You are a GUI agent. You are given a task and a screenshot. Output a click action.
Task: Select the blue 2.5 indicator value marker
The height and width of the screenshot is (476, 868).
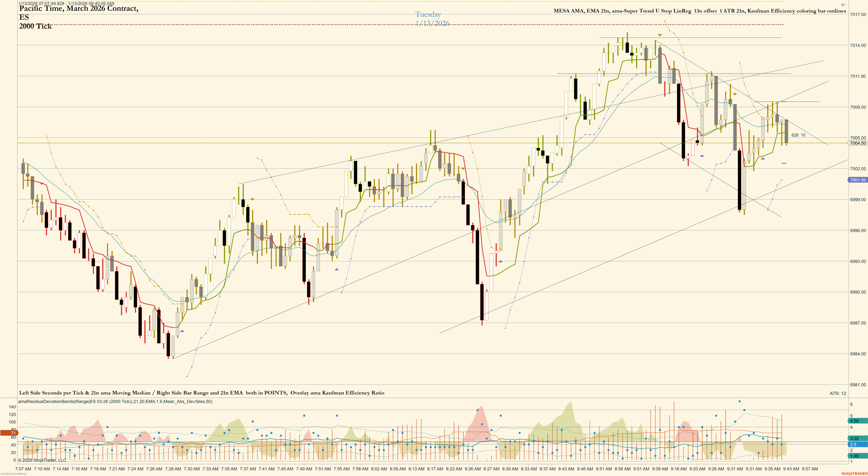pos(857,444)
